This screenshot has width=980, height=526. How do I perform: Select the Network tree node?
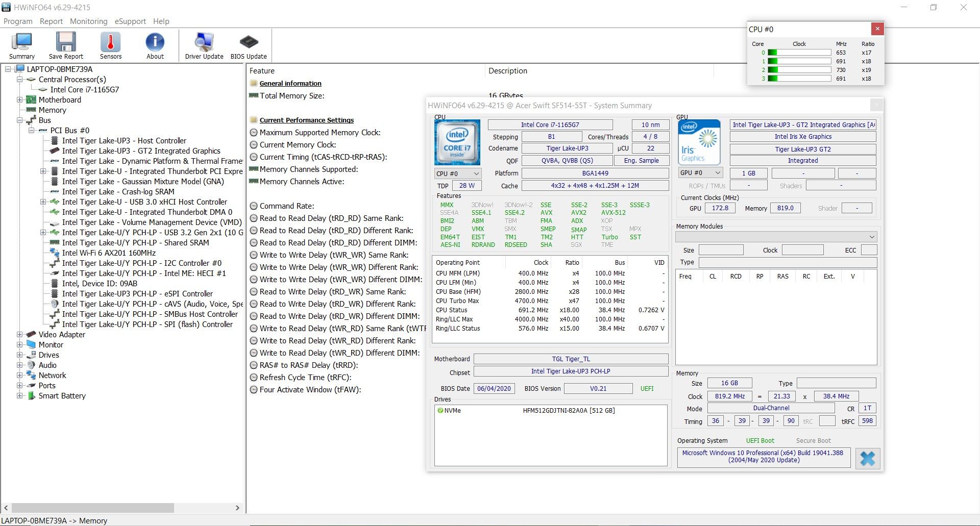pyautogui.click(x=53, y=375)
